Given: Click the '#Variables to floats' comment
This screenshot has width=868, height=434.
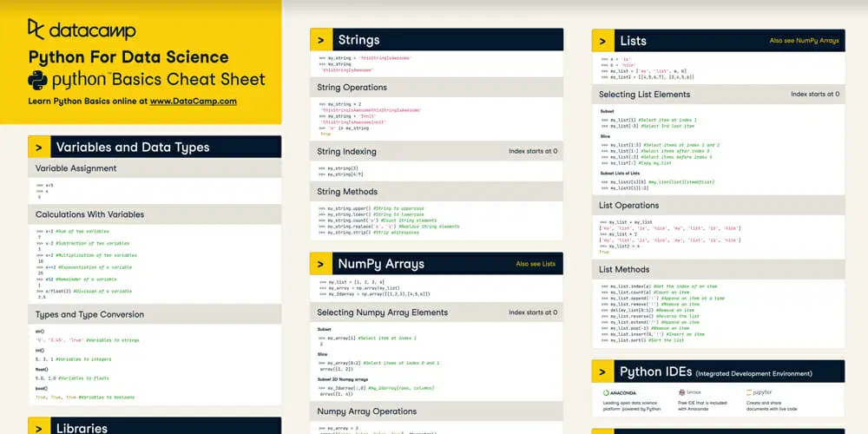Looking at the screenshot, I should pyautogui.click(x=83, y=378).
